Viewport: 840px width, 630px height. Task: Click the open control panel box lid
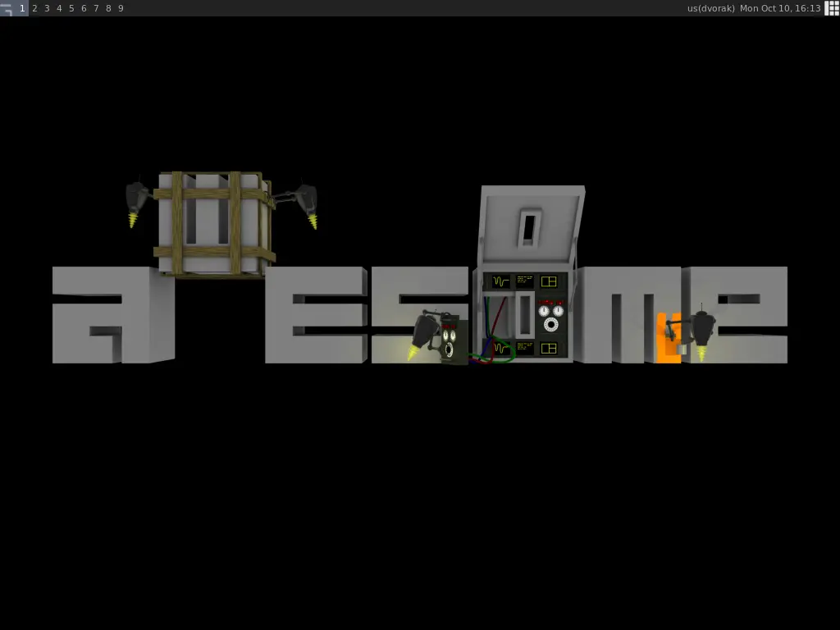coord(530,226)
